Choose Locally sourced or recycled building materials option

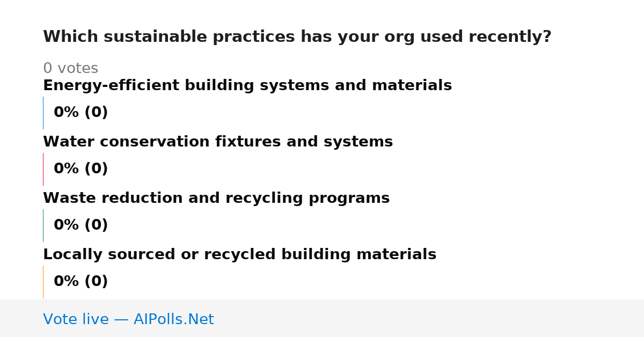[240, 255]
